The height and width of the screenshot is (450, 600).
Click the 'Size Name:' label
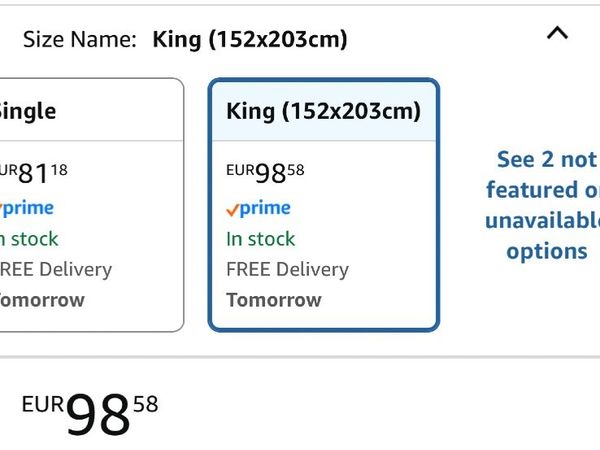click(80, 39)
